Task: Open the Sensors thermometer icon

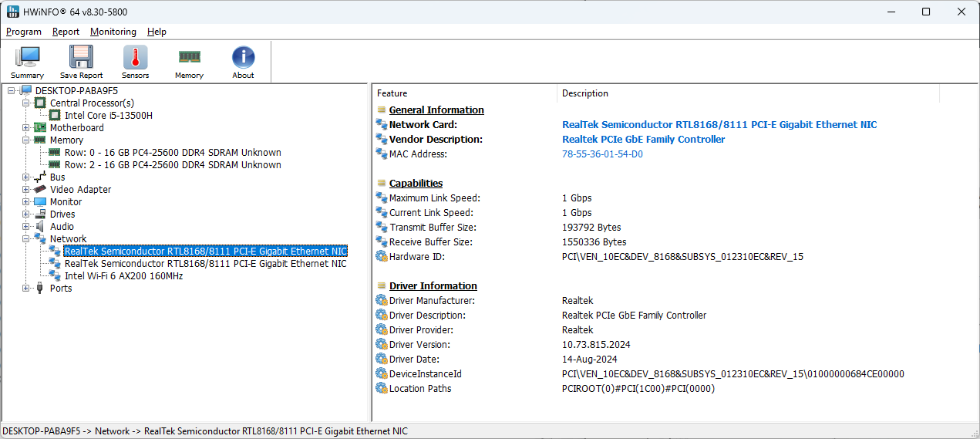Action: (135, 57)
